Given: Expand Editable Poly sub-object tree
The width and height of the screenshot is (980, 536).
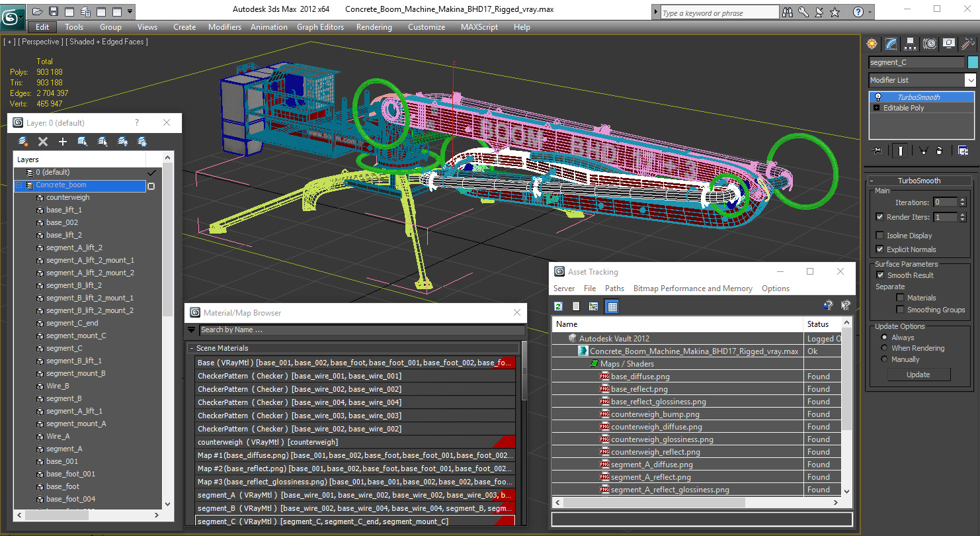Looking at the screenshot, I should coord(877,108).
